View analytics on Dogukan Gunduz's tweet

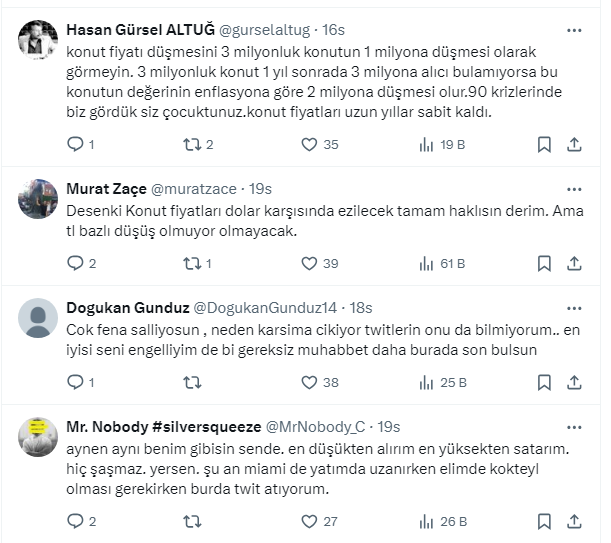click(x=426, y=382)
